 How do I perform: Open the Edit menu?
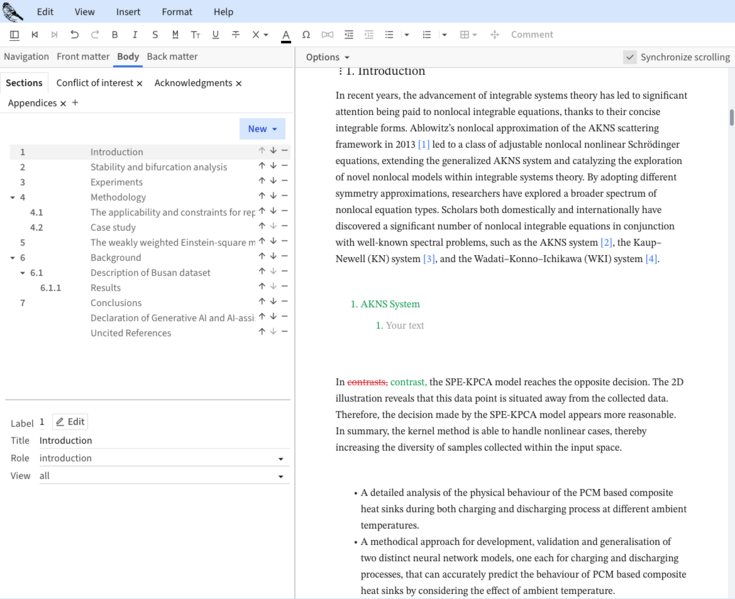(45, 12)
